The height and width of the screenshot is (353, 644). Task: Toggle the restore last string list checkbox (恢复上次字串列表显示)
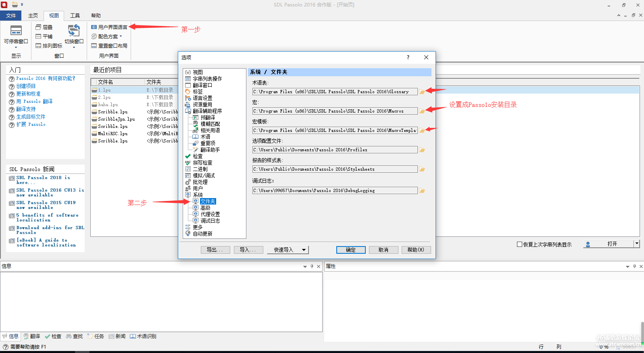519,244
